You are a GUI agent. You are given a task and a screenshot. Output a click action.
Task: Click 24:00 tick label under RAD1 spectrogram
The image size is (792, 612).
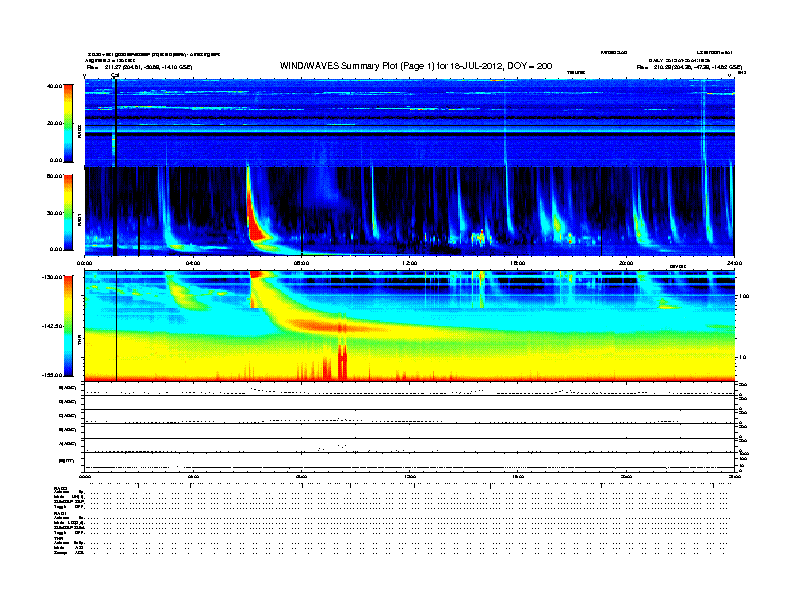pos(734,263)
